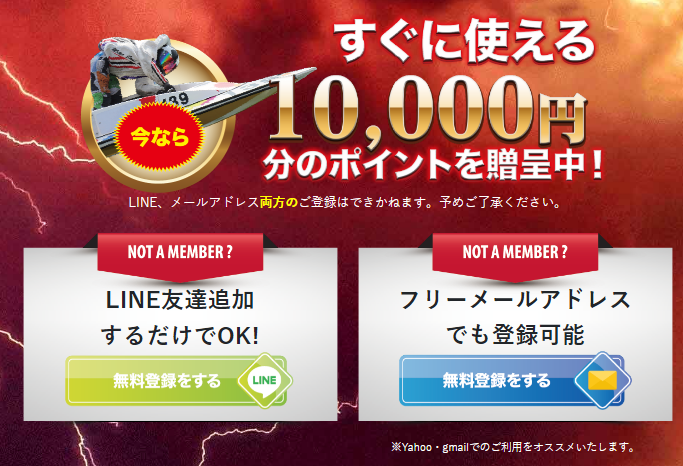Click 分のポイントを贈呈中! banner text
683x466 pixels.
tap(433, 165)
